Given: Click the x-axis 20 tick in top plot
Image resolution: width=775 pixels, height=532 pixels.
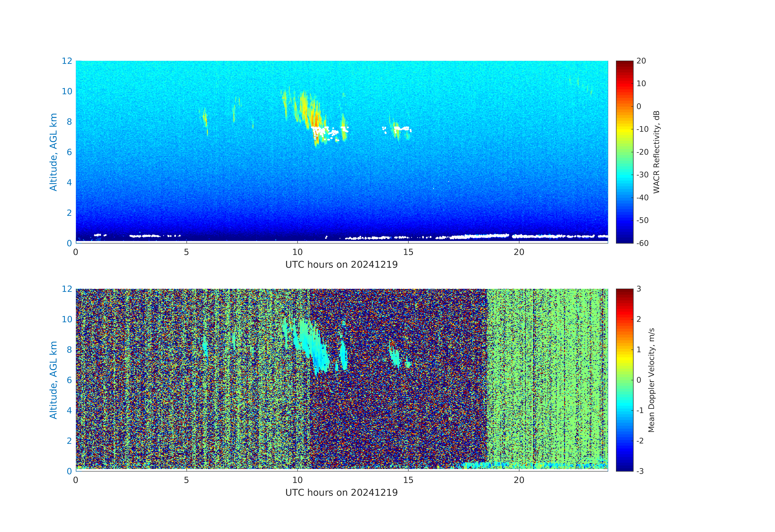Looking at the screenshot, I should pos(519,252).
